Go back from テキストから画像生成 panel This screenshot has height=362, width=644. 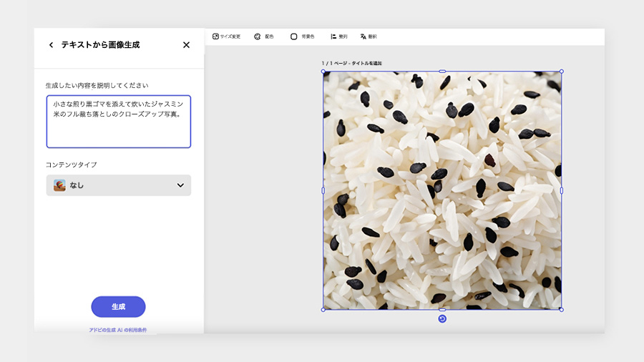coord(51,45)
